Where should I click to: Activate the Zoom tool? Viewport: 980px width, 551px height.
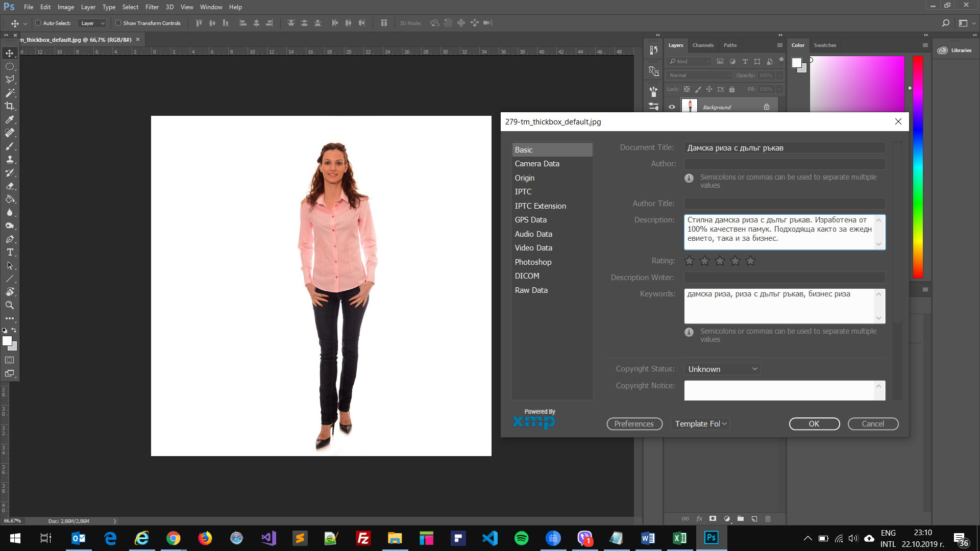10,305
